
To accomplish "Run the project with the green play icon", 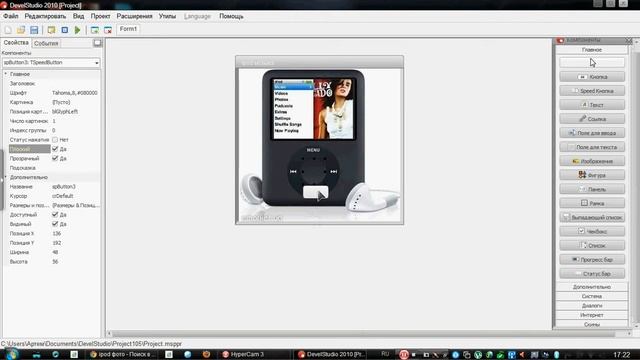I will (78, 30).
